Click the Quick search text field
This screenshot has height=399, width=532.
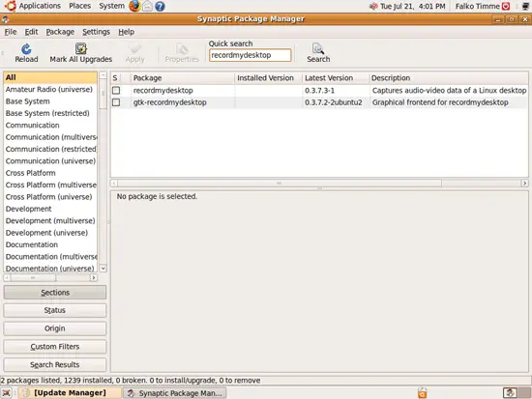251,55
